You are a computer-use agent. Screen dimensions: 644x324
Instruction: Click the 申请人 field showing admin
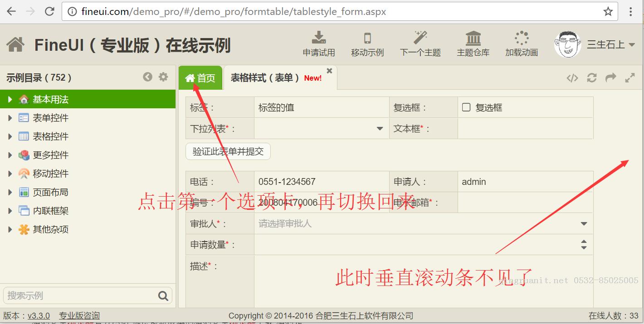click(525, 182)
